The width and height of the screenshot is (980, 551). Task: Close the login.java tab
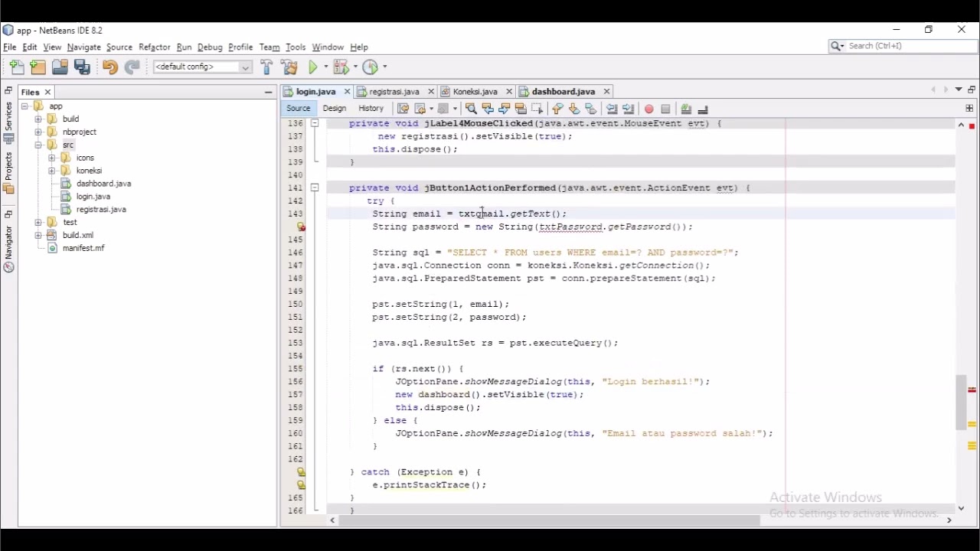[x=348, y=92]
